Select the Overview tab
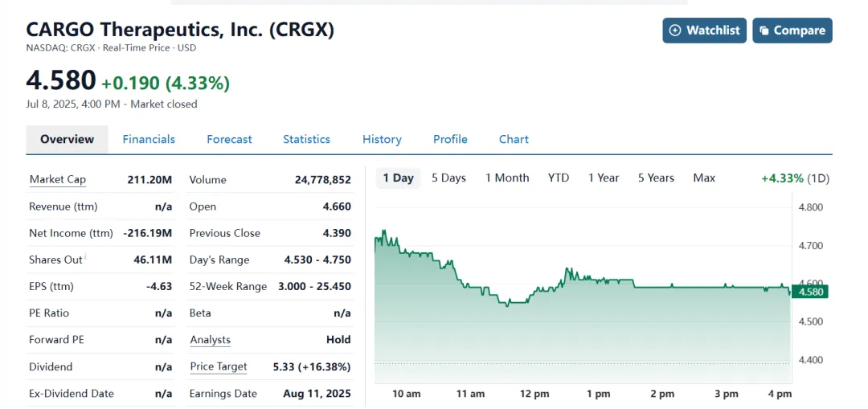868x409 pixels. pyautogui.click(x=68, y=139)
